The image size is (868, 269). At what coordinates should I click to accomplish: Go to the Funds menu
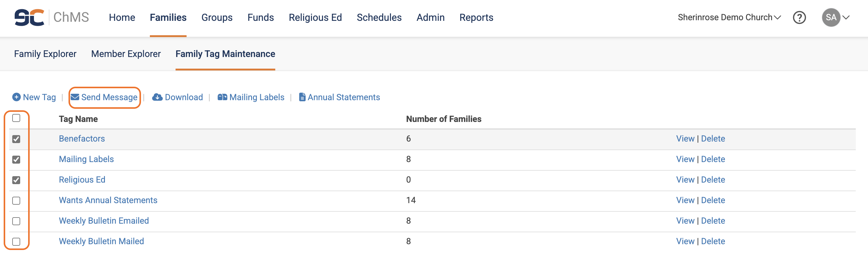click(x=261, y=17)
